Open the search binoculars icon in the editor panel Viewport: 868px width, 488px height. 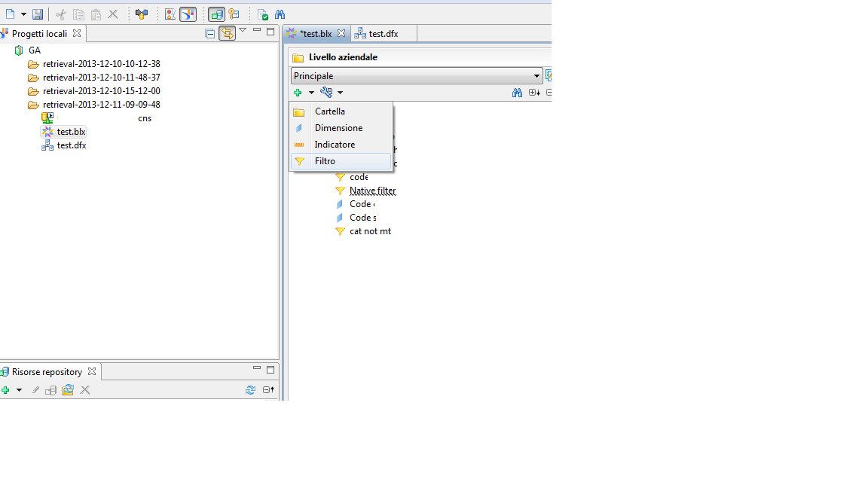[x=518, y=92]
